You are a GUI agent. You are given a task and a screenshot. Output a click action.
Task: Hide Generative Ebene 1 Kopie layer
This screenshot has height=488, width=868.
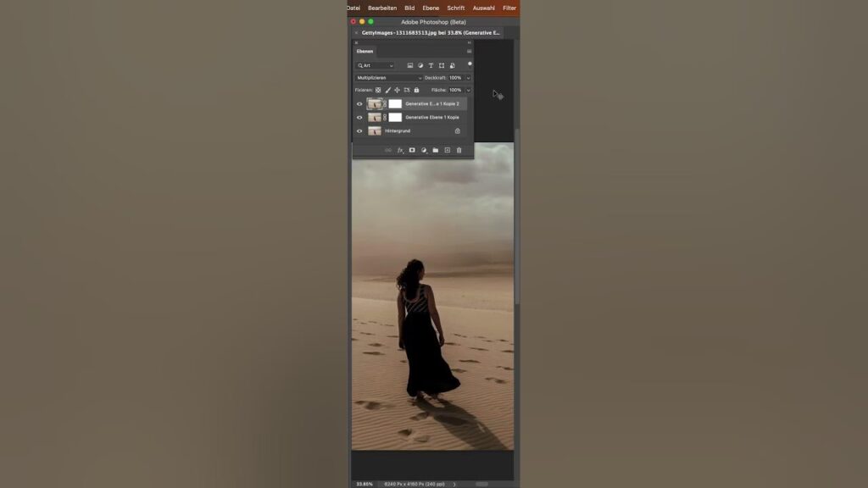(x=359, y=118)
